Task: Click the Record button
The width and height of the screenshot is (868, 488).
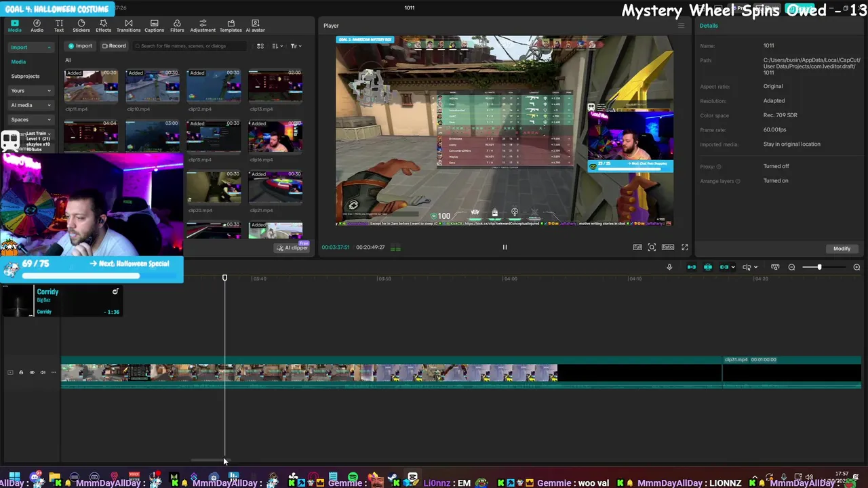Action: point(113,46)
